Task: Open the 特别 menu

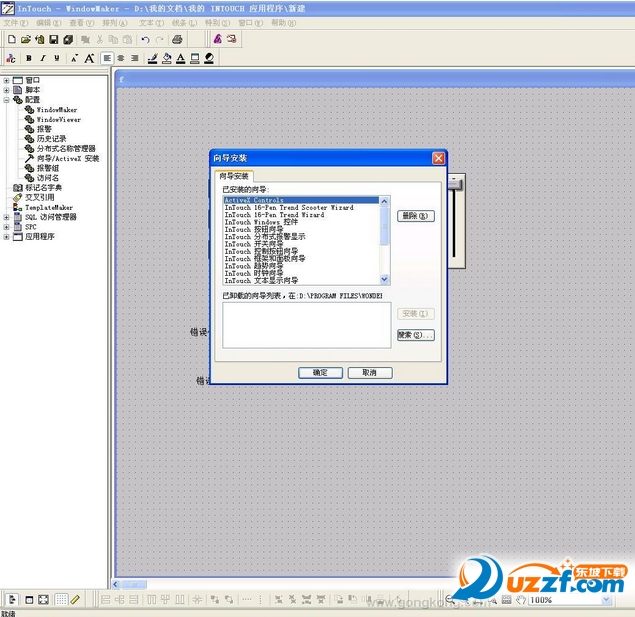Action: [217, 23]
